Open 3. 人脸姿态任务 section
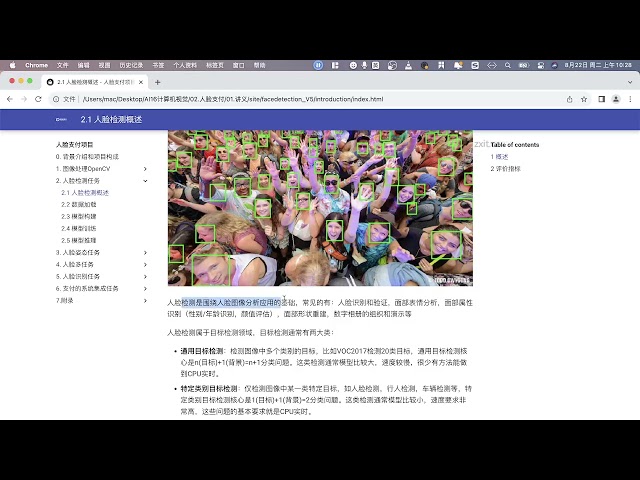This screenshot has height=480, width=640. [78, 253]
